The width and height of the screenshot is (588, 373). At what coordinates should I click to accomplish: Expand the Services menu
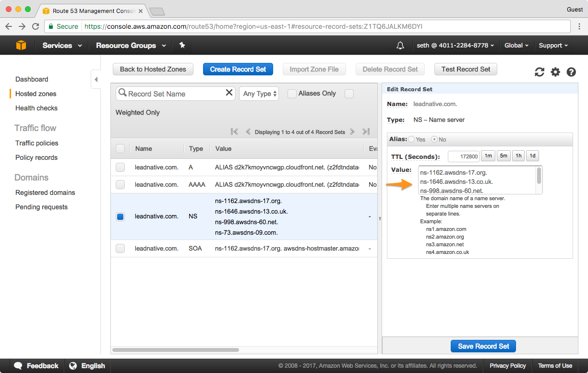62,45
